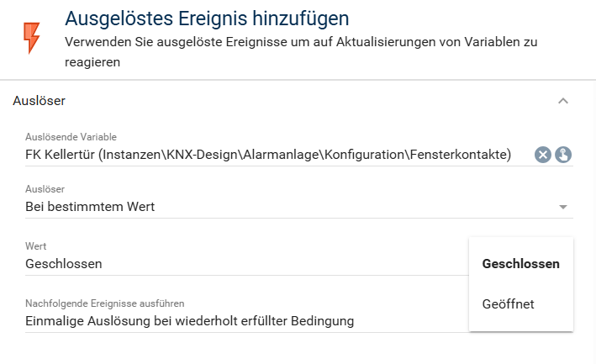
Task: Click the select variable hand icon
Action: click(x=563, y=155)
